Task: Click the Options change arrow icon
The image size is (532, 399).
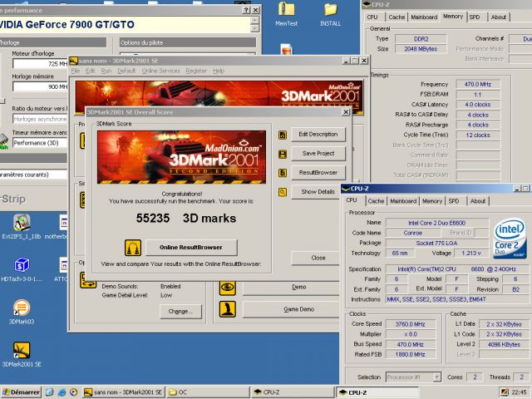Action: 88,280
